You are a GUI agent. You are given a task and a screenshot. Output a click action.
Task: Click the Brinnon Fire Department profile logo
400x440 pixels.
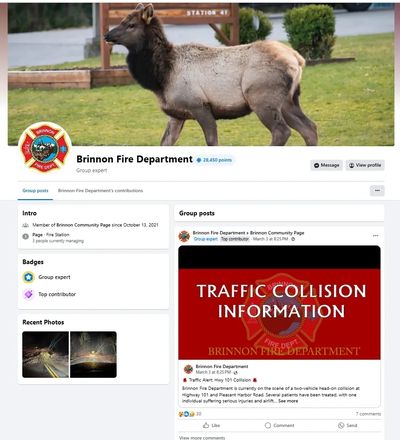pos(45,148)
